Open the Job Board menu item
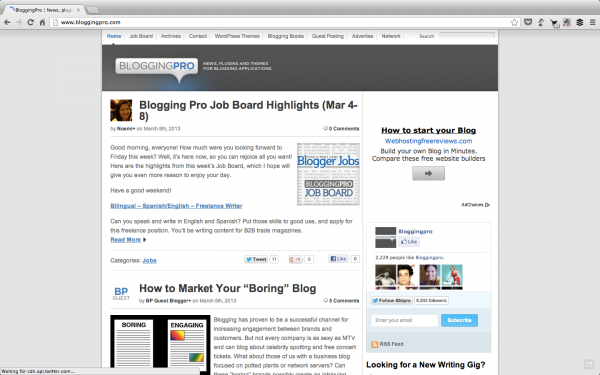Viewport: 600px width, 375px height. (141, 36)
